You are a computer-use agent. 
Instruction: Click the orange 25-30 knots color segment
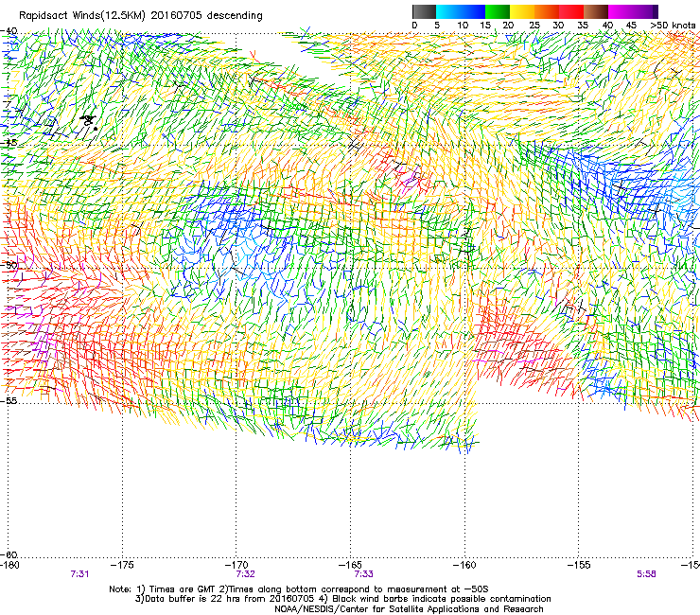pos(547,11)
